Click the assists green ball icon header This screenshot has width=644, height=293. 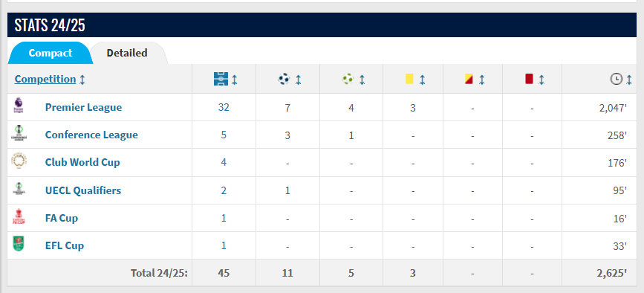tap(348, 79)
